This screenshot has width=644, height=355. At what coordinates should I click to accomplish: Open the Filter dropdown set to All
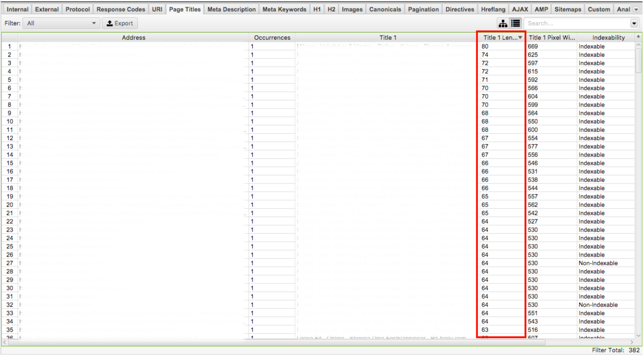(61, 24)
